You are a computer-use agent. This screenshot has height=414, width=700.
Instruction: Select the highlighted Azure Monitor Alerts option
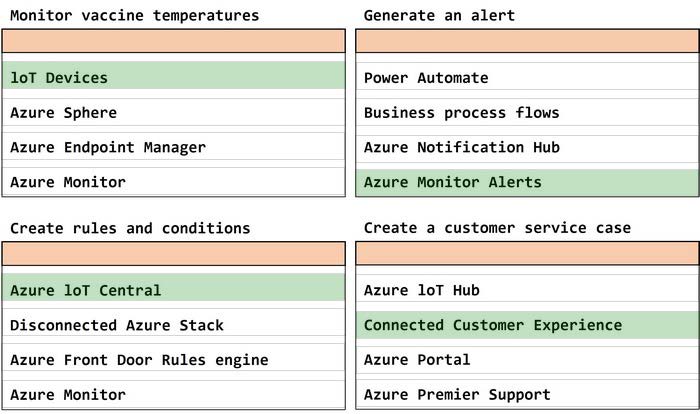point(527,182)
